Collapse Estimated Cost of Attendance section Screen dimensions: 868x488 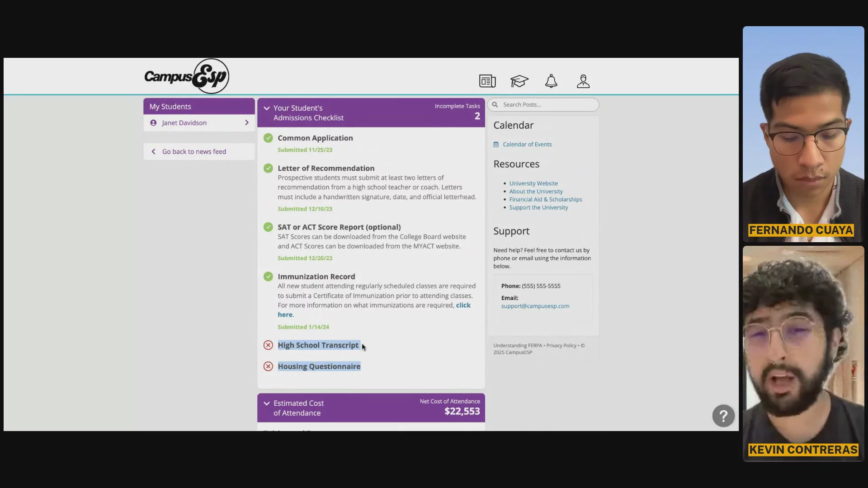tap(267, 404)
